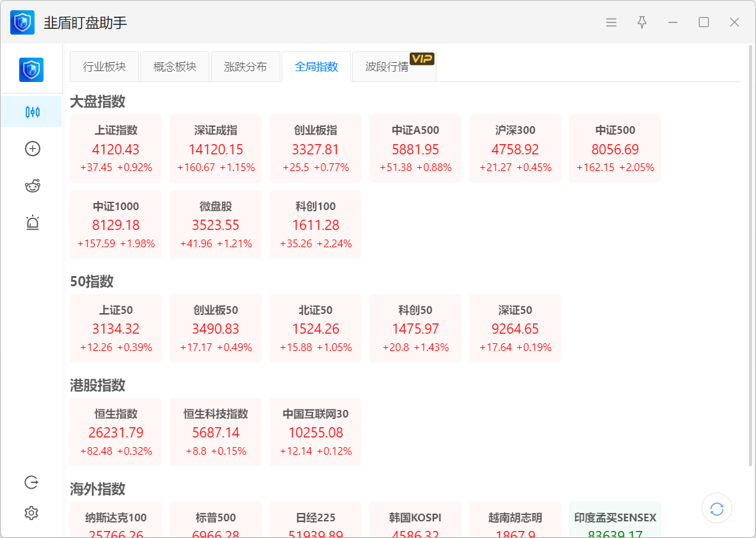Click the plus circle icon in sidebar
The image size is (756, 538).
click(x=32, y=149)
